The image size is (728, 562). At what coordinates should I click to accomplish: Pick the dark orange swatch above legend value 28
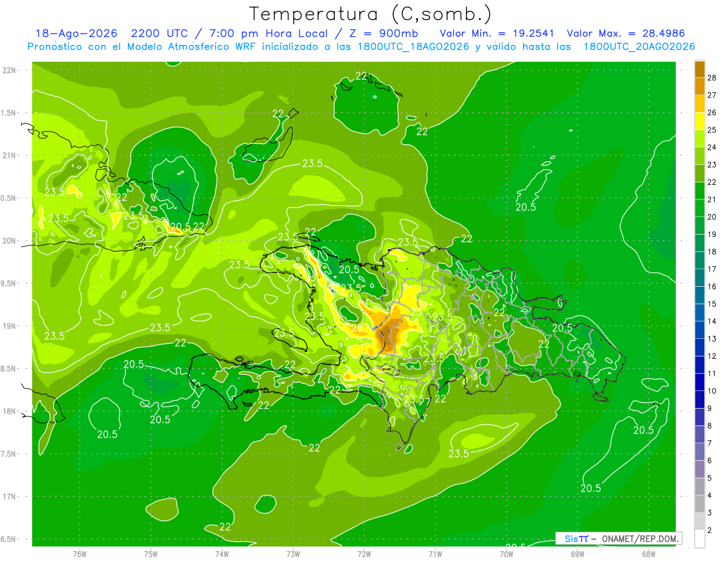point(699,69)
